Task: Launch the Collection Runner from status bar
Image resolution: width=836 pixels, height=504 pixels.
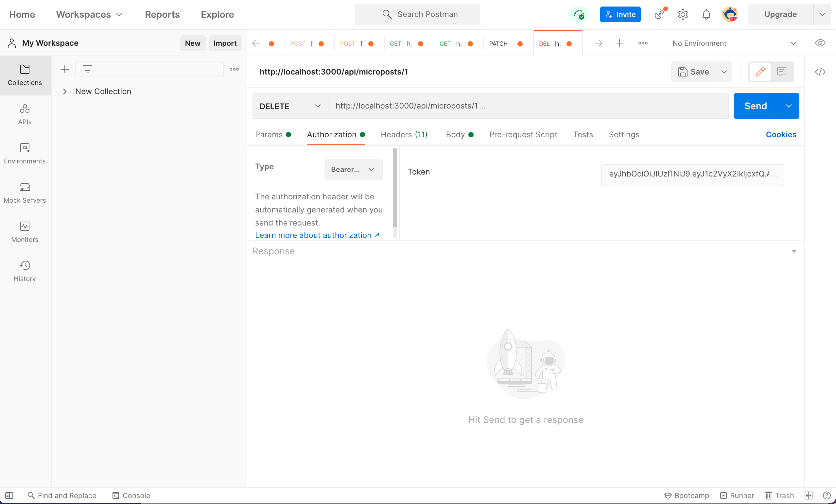Action: tap(737, 496)
